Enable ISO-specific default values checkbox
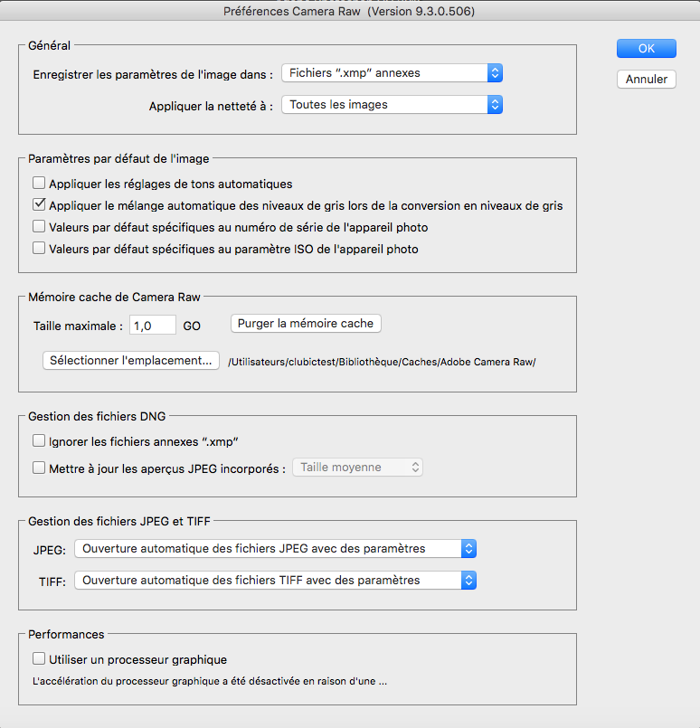 point(39,249)
